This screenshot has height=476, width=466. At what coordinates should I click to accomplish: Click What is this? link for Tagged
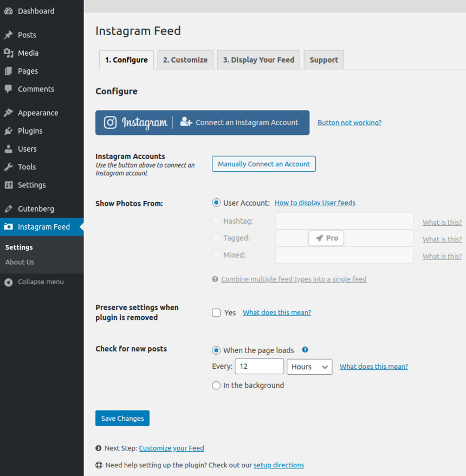pyautogui.click(x=442, y=239)
